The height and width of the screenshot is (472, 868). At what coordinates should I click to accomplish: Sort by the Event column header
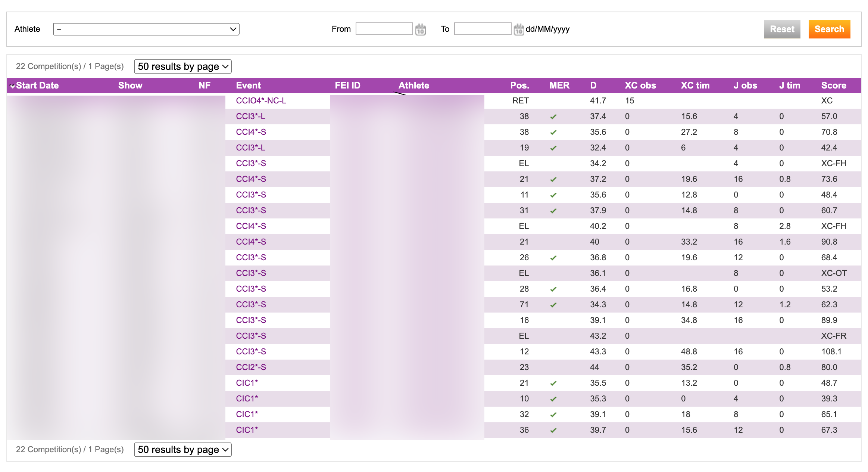[248, 86]
